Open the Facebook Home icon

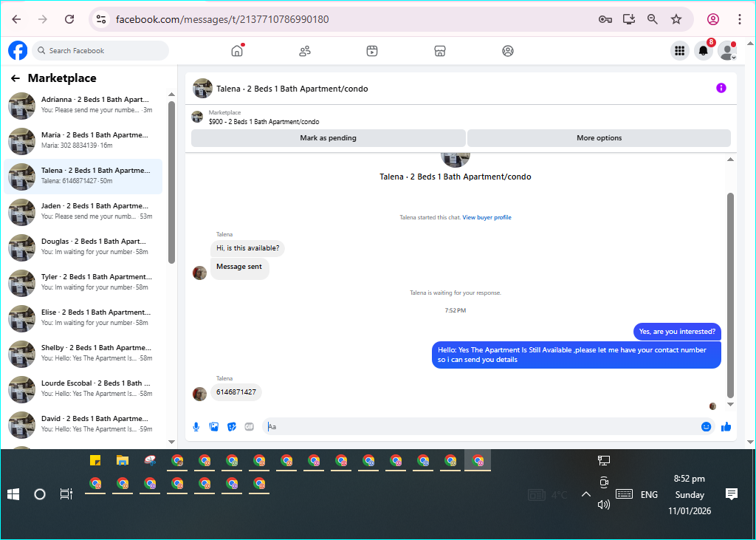coord(237,51)
